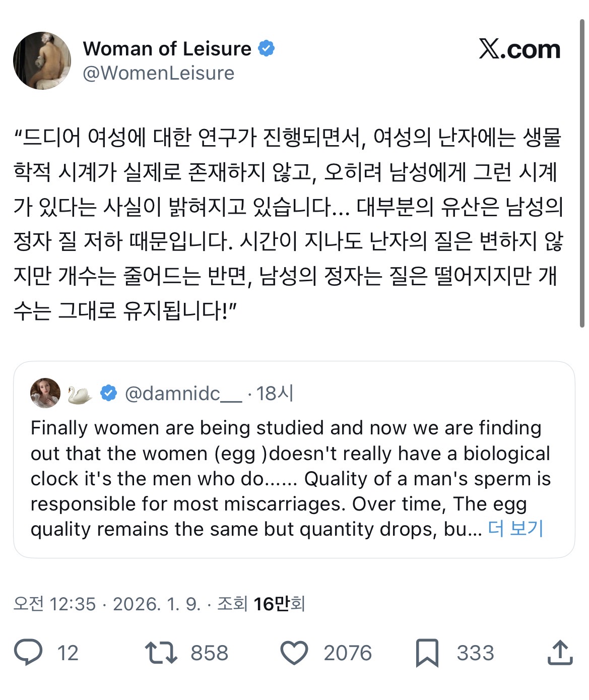589x700 pixels.
Task: Bookmark this post
Action: 427,653
